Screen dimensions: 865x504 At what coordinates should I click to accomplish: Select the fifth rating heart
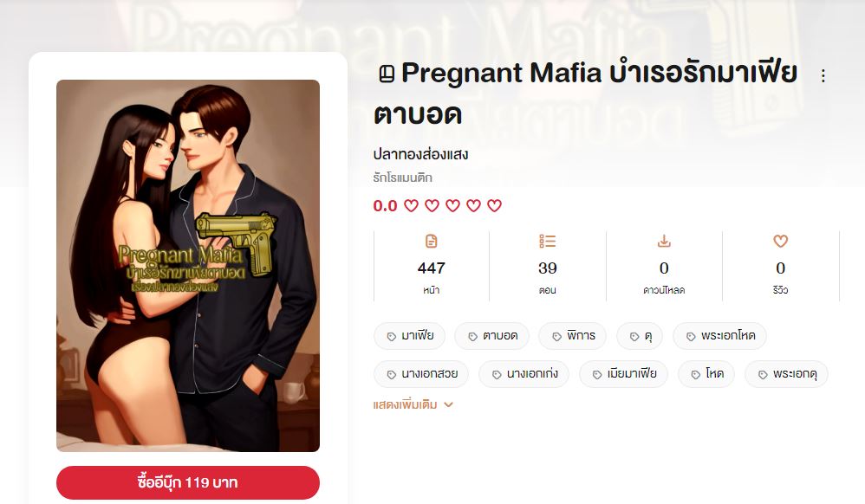point(494,206)
